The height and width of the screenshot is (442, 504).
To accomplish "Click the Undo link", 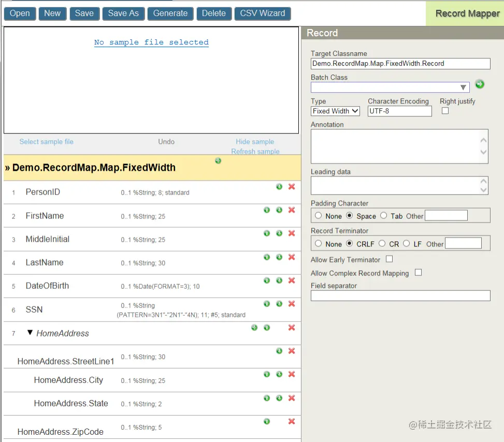I will (166, 142).
